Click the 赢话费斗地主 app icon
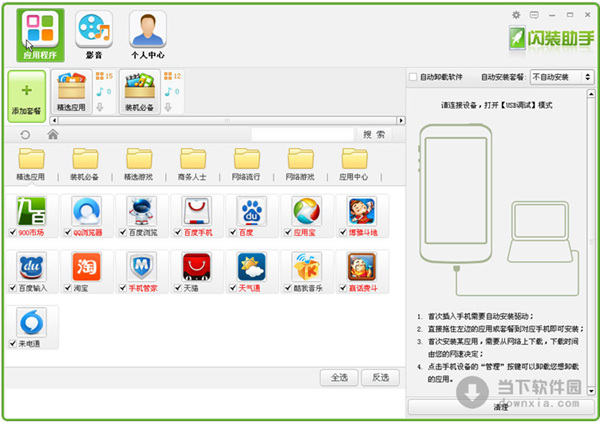Viewport: 600px width, 422px height. [x=362, y=266]
